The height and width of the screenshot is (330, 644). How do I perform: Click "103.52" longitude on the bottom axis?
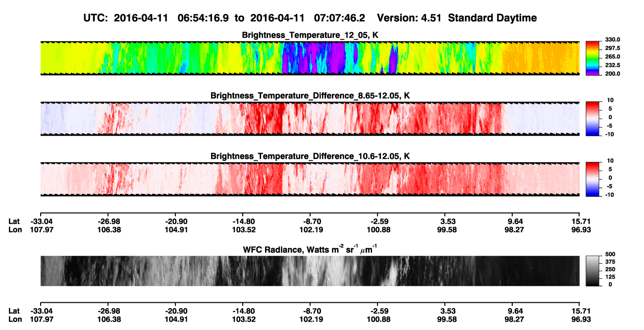point(243,319)
